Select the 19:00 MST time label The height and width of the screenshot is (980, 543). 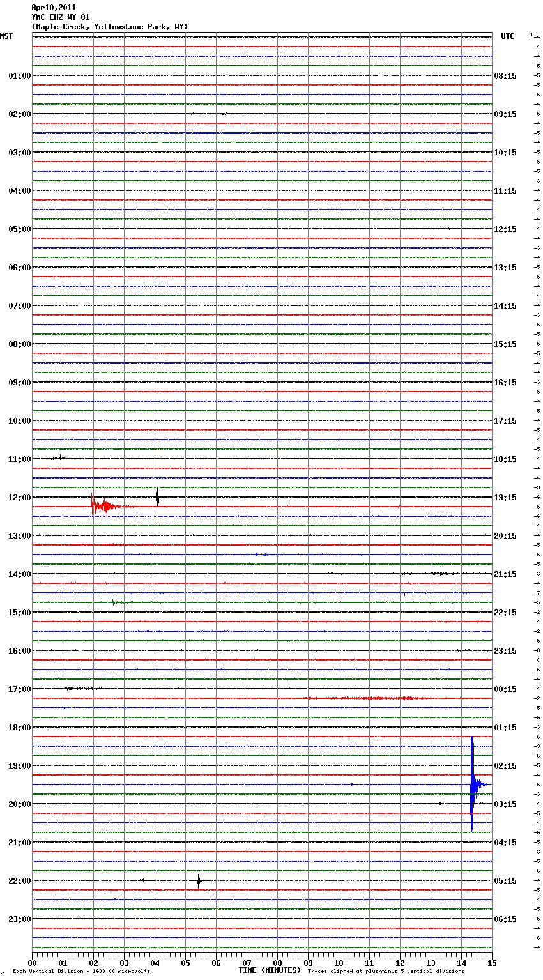click(19, 766)
